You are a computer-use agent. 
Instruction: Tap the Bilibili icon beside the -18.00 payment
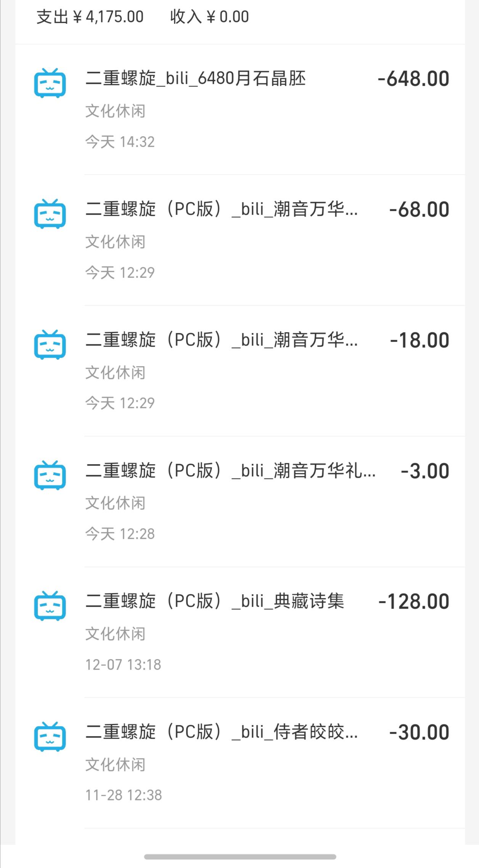pyautogui.click(x=50, y=345)
